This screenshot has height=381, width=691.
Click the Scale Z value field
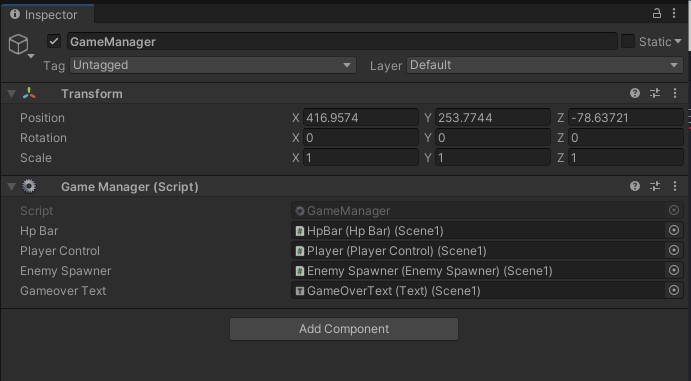pyautogui.click(x=626, y=158)
